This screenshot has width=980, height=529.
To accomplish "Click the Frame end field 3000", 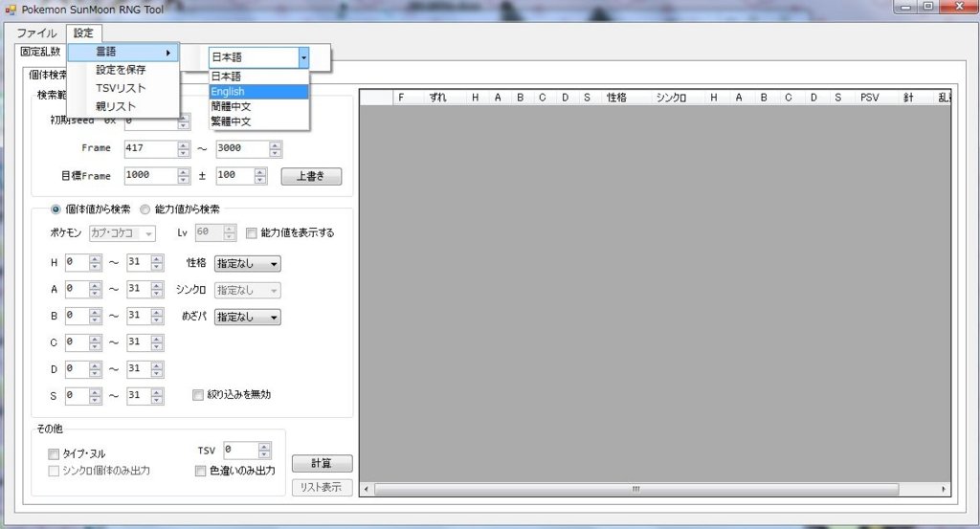I will tap(242, 148).
